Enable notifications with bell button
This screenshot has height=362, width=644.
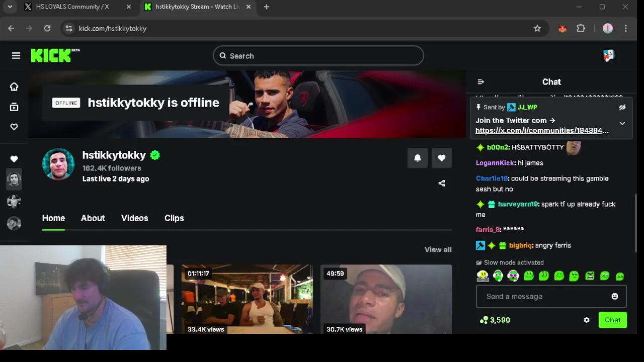(418, 158)
